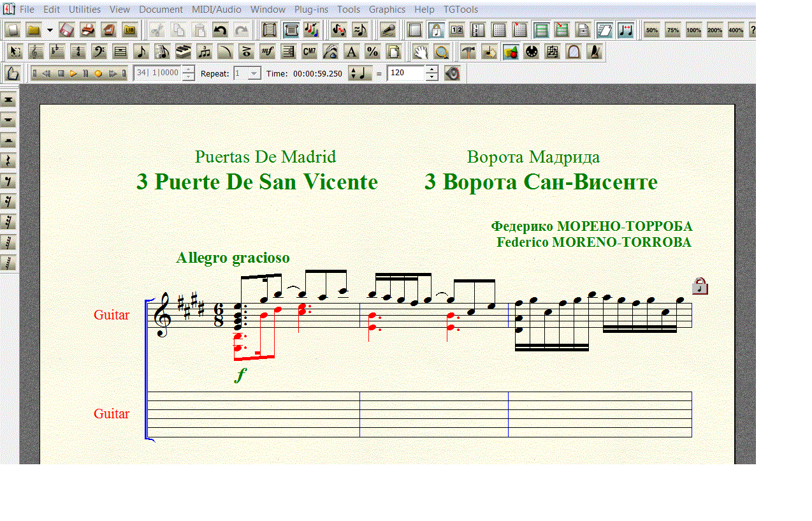Switch to Scroll View

point(269,30)
